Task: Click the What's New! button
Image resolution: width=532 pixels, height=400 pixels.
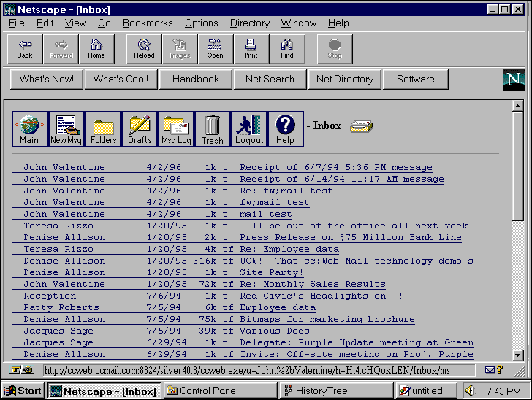Action: point(47,80)
